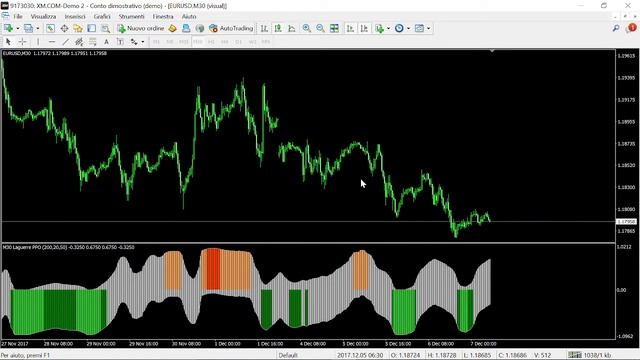Switch to the M15 timeframe
Image resolution: width=640 pixels, height=360 pixels.
point(184,42)
